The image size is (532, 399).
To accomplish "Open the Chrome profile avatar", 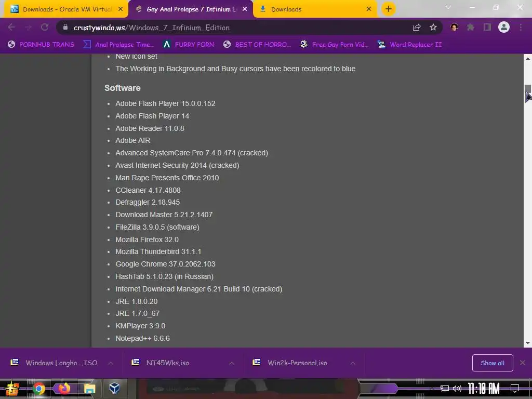I will click(x=504, y=27).
